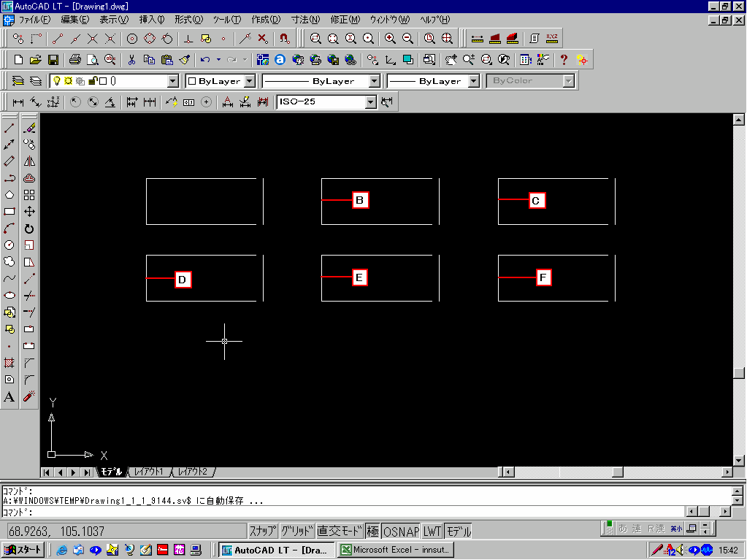The image size is (747, 560).
Task: Click the Open file icon
Action: tap(36, 60)
